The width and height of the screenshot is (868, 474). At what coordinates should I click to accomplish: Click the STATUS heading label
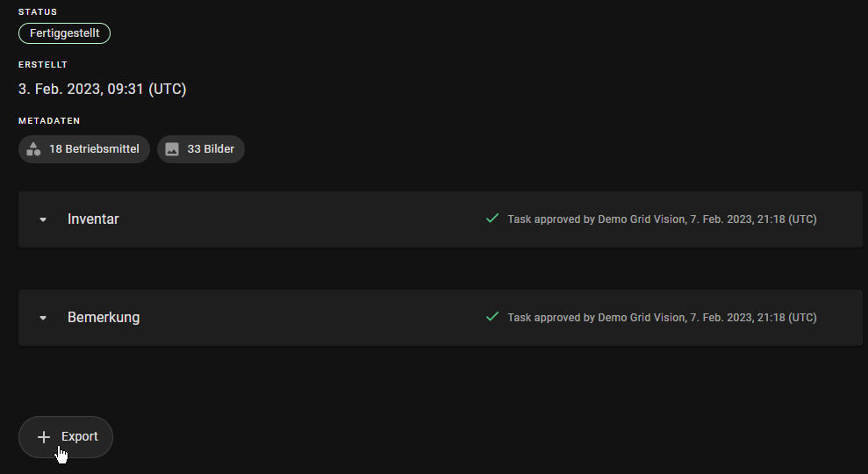(36, 11)
